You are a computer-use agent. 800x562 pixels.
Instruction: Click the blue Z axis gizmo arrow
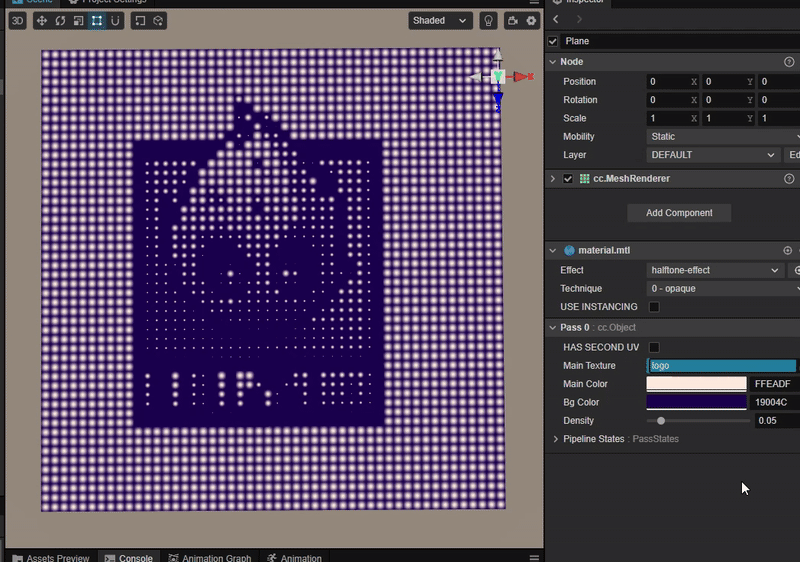pyautogui.click(x=498, y=100)
